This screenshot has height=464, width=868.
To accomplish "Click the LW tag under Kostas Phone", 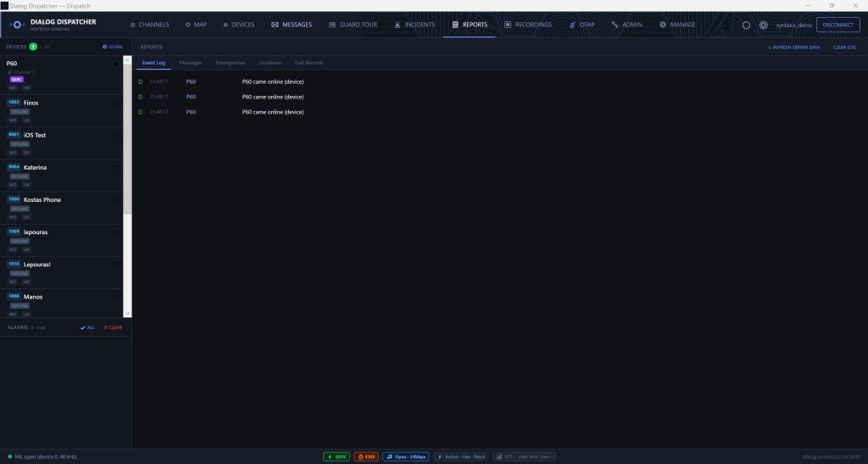I will 26,217.
